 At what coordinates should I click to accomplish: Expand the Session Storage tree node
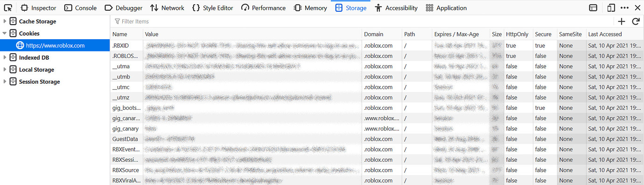[x=5, y=82]
